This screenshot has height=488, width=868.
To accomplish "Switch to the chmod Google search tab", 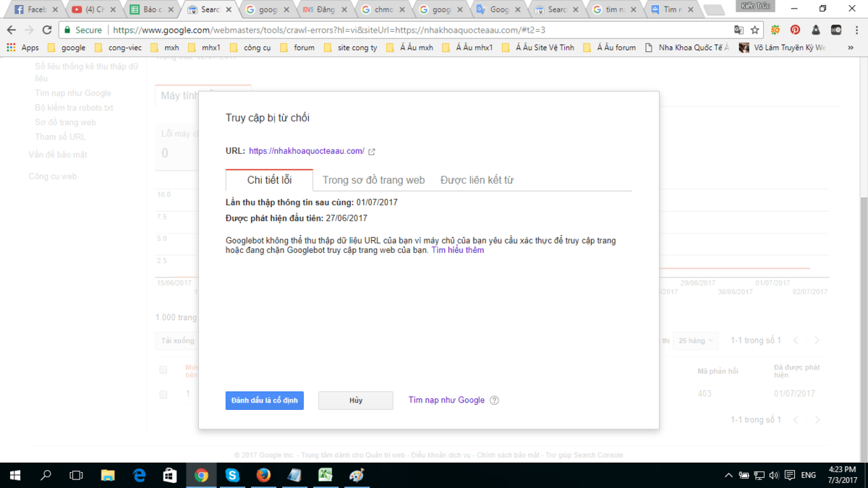I will pos(382,9).
